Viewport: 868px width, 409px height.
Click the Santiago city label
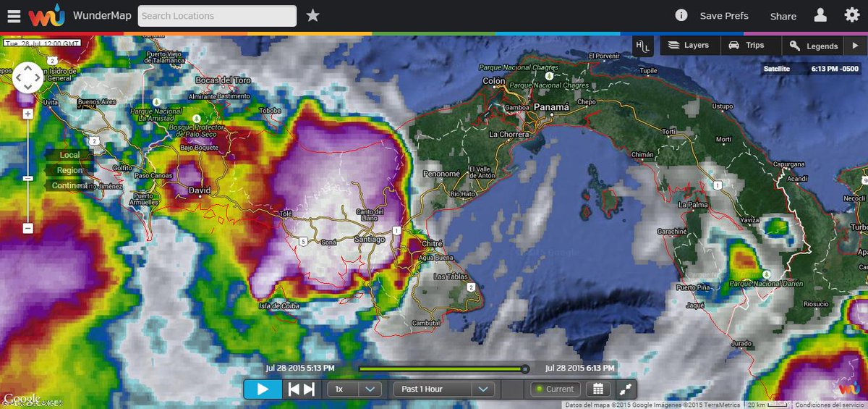370,239
